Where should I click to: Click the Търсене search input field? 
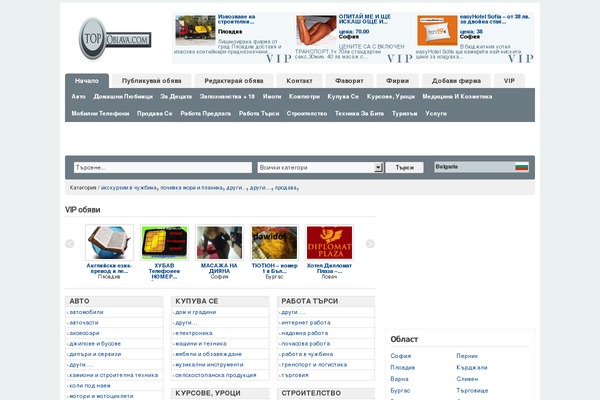tap(163, 167)
